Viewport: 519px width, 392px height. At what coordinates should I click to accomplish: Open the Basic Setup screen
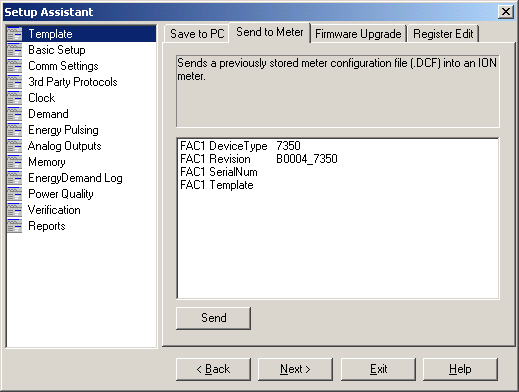point(57,50)
